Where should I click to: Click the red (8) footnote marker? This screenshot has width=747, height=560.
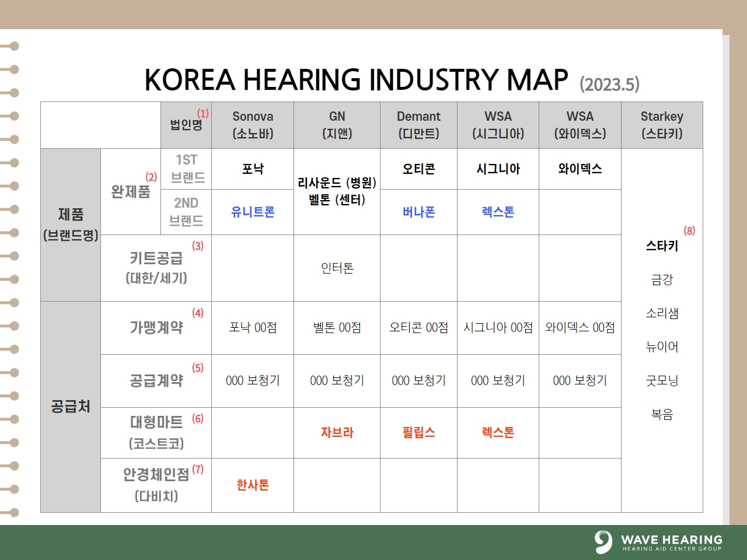(689, 231)
